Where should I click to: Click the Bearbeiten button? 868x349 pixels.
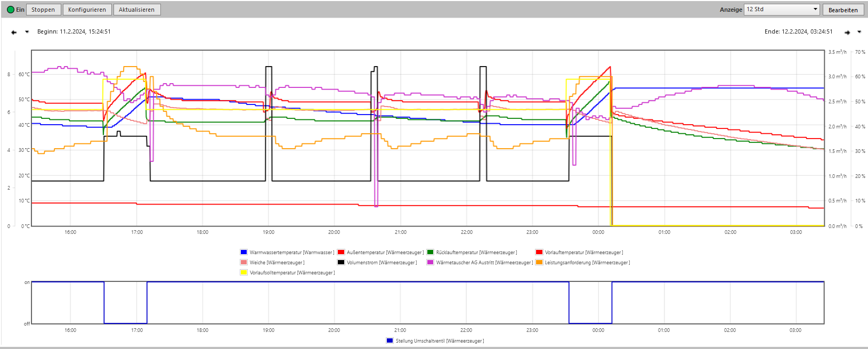click(x=843, y=10)
